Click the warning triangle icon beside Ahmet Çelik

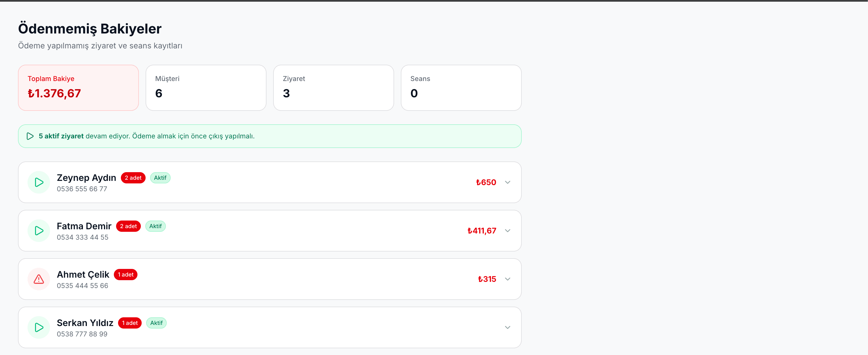[39, 279]
